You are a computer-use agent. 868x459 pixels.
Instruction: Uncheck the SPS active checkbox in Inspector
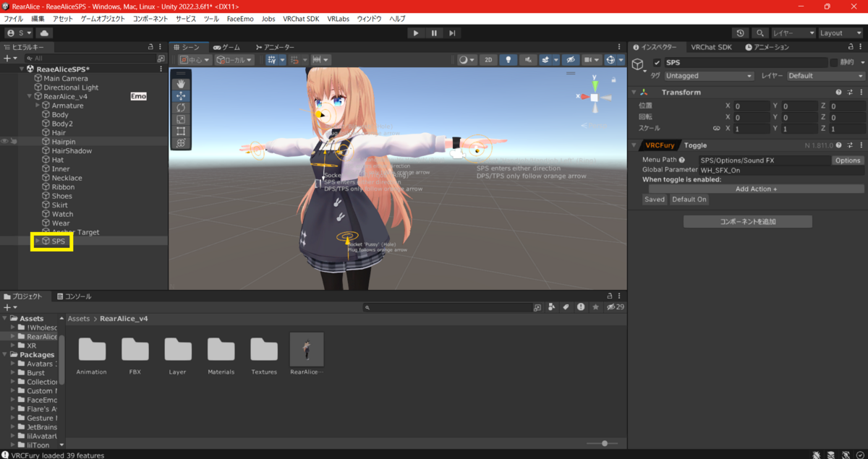pos(657,63)
